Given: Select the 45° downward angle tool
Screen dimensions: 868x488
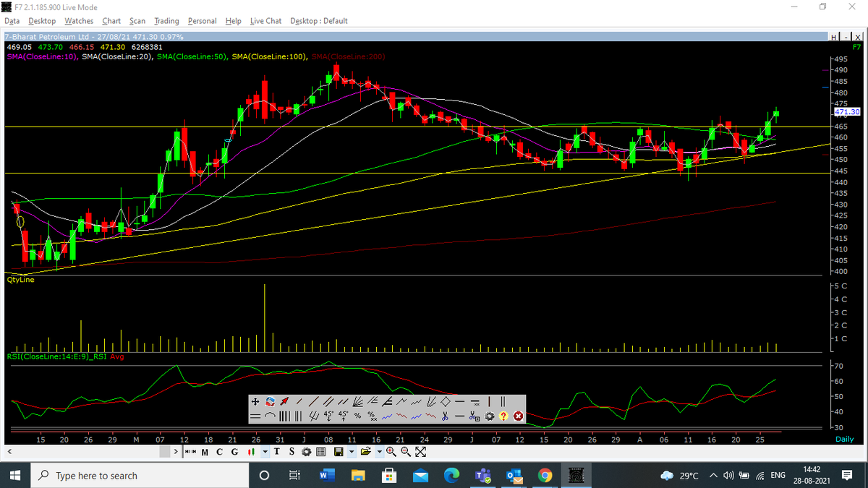Looking at the screenshot, I should (328, 416).
